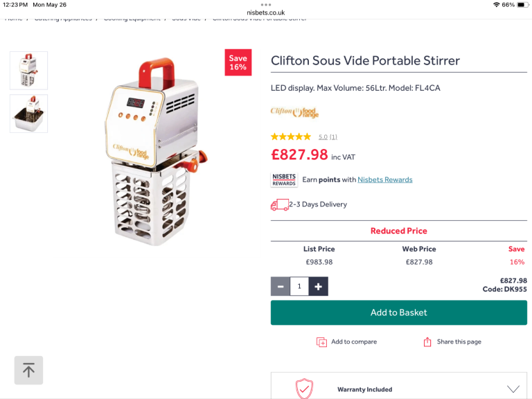Viewport: 532px width, 399px height.
Task: Click the scroll-to-top arrow button
Action: [28, 370]
